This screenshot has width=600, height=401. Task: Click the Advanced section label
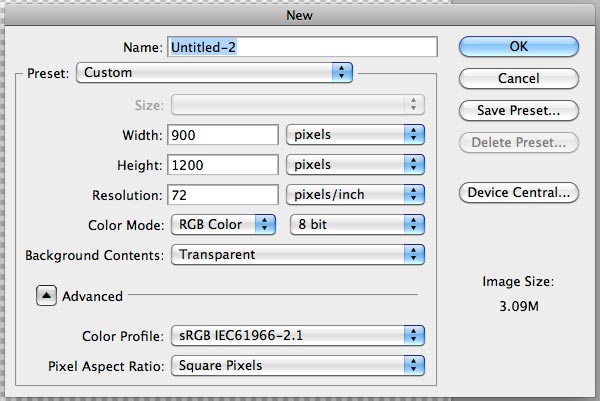coord(93,296)
